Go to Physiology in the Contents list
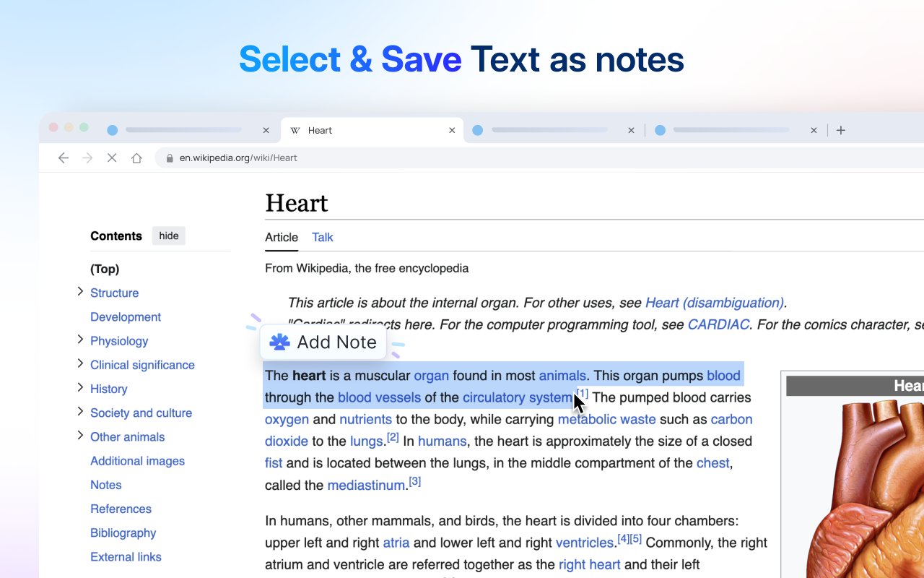The image size is (924, 578). [x=119, y=341]
